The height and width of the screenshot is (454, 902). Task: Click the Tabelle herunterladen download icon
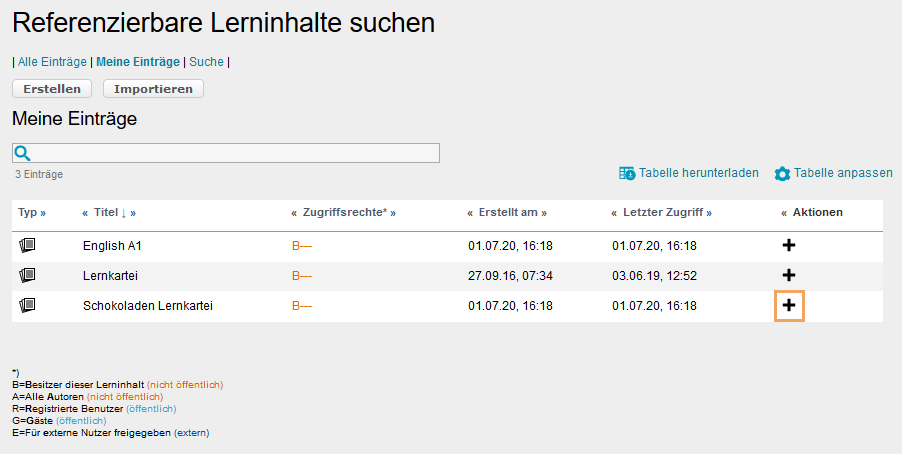[627, 173]
